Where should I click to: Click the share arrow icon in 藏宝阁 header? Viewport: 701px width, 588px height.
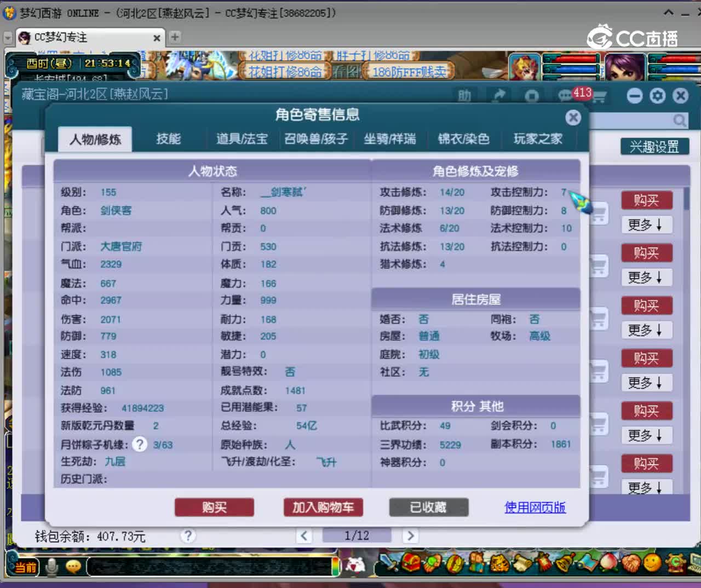click(499, 96)
